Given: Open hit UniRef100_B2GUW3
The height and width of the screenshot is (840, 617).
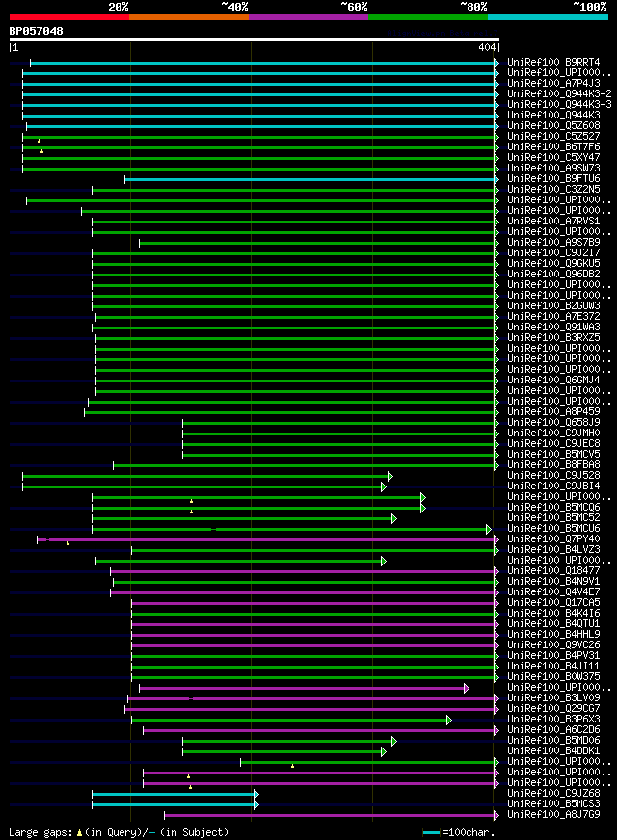Looking at the screenshot, I should click(553, 306).
